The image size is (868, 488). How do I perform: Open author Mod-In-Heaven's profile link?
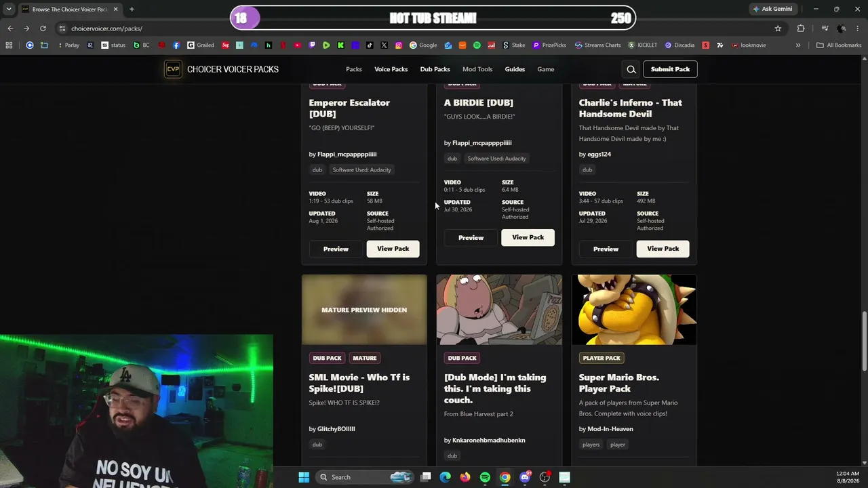pyautogui.click(x=610, y=429)
